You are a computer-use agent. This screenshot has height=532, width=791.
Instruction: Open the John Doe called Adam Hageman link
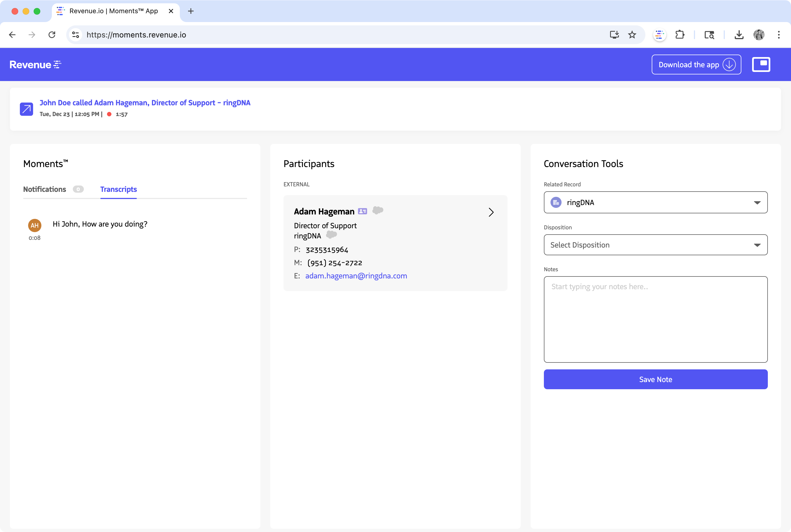point(145,103)
